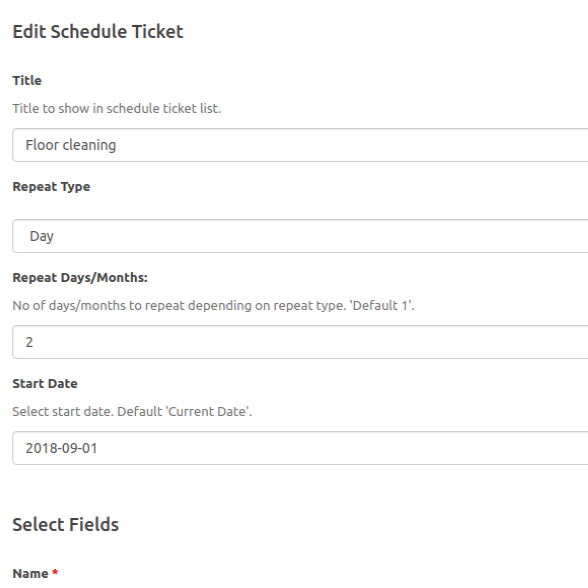Click the 'Default 1' portion of the repeat hint
Viewport: 588px width, 588px height.
pyautogui.click(x=382, y=306)
